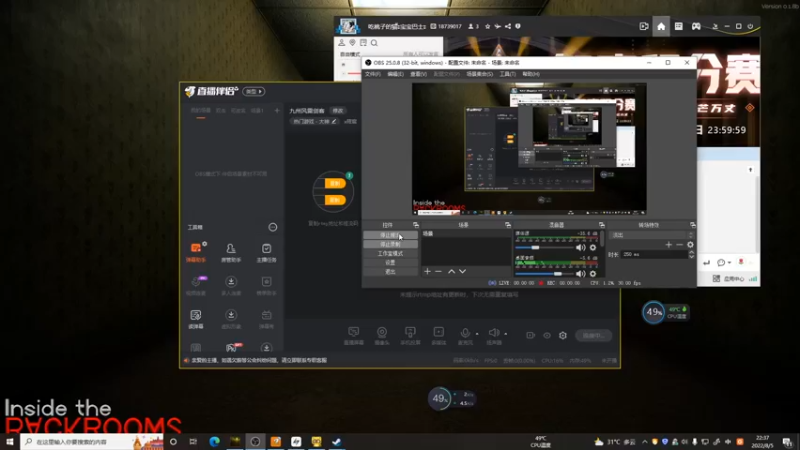The height and width of the screenshot is (450, 800).
Task: Click the microphone icon in companion bottom bar
Action: (465, 333)
